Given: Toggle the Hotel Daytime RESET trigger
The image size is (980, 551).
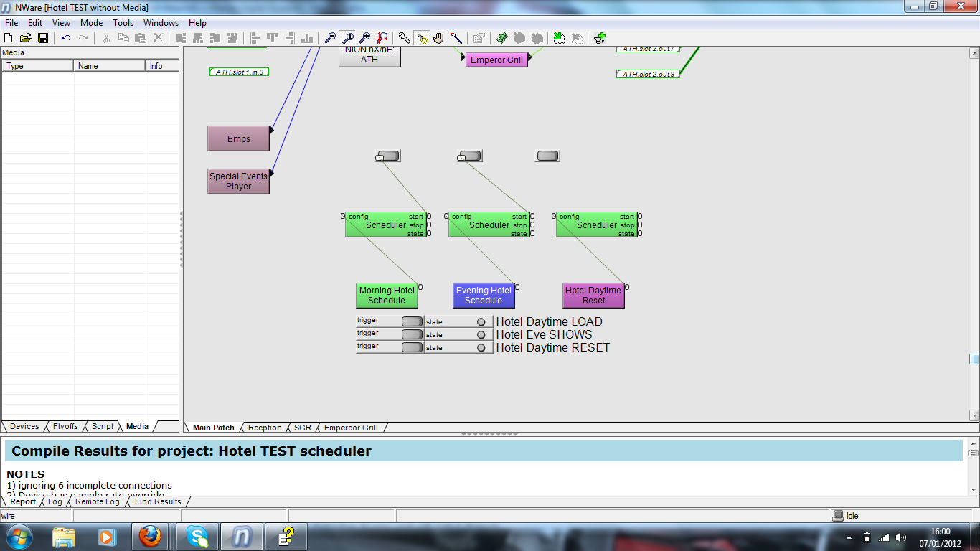Looking at the screenshot, I should click(412, 347).
